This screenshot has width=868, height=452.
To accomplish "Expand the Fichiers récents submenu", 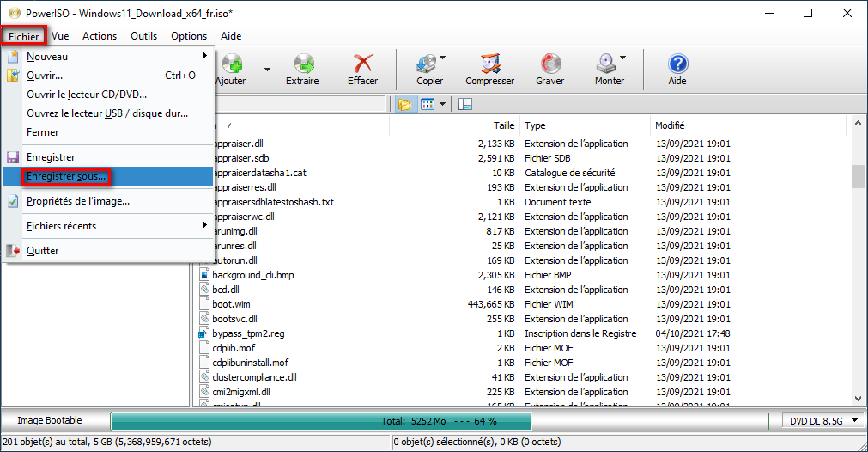I will pyautogui.click(x=204, y=226).
